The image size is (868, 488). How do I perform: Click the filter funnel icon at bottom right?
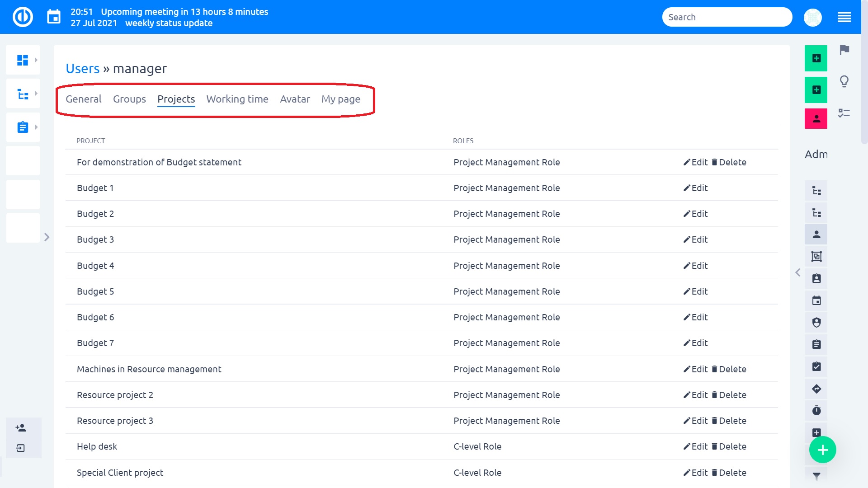click(x=816, y=476)
